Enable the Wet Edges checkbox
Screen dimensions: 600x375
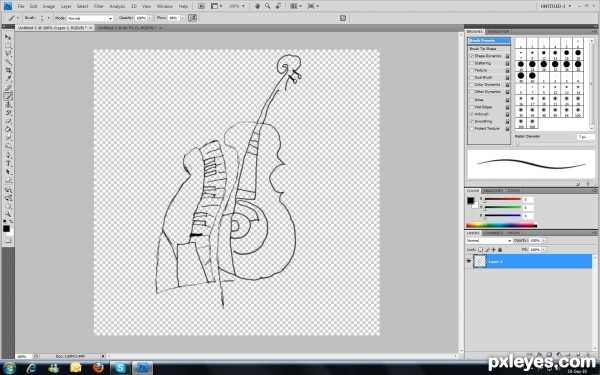471,107
